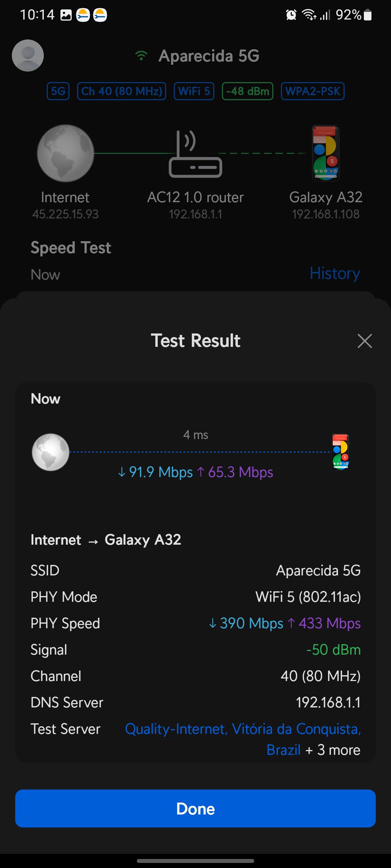Tap the globe icon in Test Result card
The height and width of the screenshot is (868, 391).
51,452
